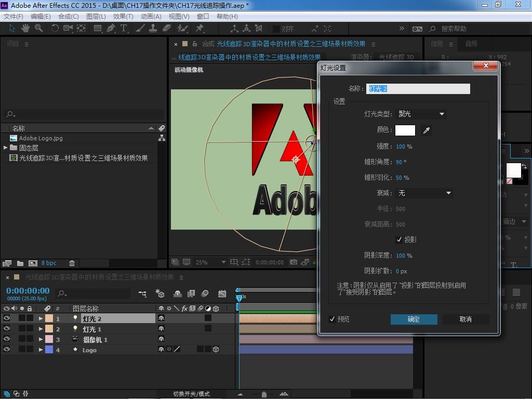The image size is (532, 399).
Task: Open the 衰减 falloff dropdown
Action: pyautogui.click(x=423, y=193)
